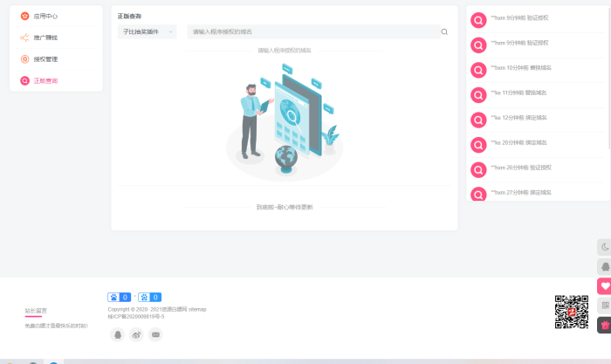Screen dimensions: 611x364
Task: Click the pink heart floating button
Action: 604,286
